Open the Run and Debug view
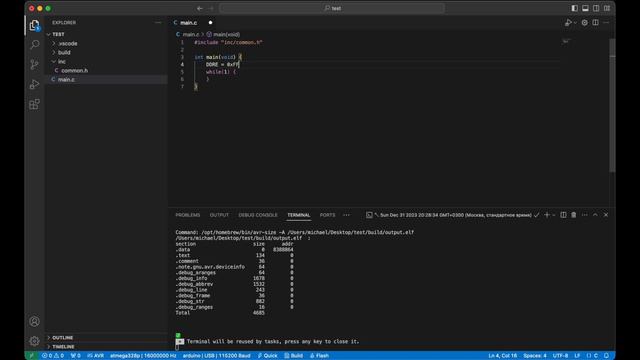 [x=35, y=84]
